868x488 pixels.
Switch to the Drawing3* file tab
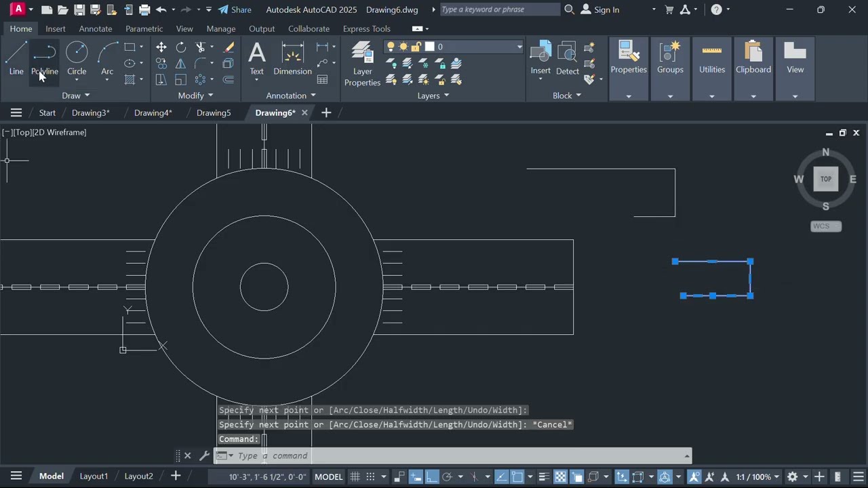click(x=91, y=113)
